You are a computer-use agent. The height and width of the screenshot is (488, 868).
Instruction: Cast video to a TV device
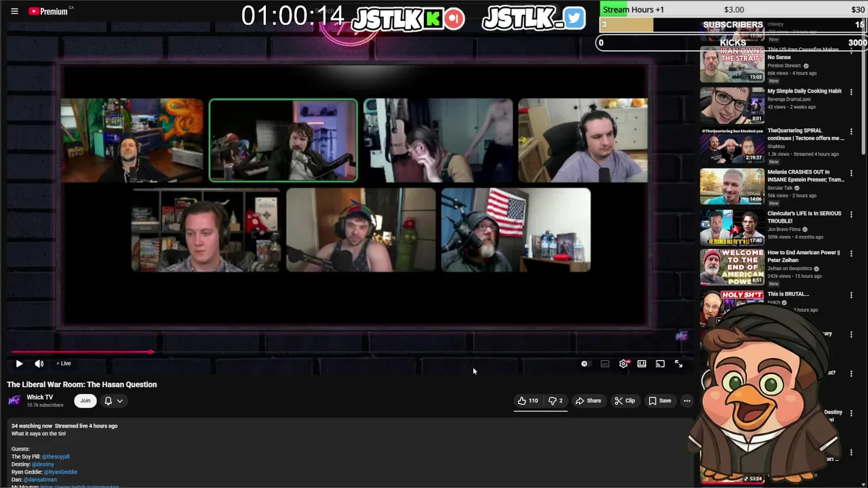660,364
